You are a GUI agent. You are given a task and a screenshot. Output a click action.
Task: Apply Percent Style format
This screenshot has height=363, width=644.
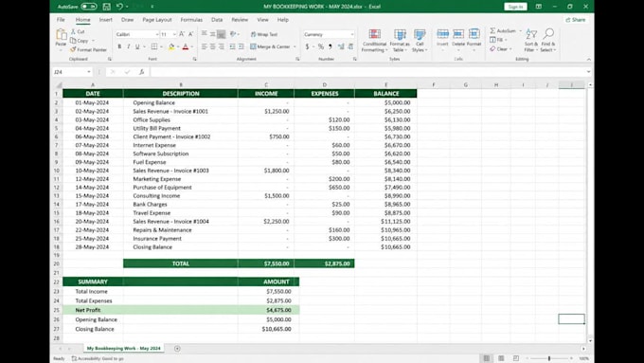[x=321, y=46]
